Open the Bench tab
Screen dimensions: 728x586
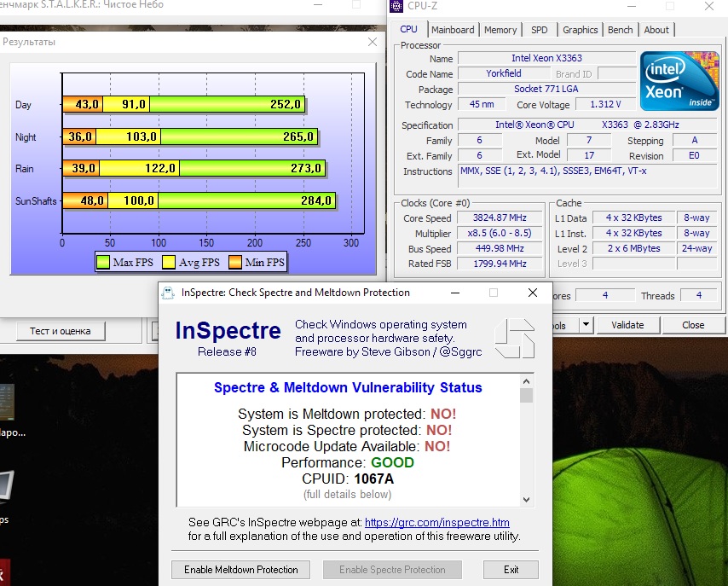tap(620, 30)
